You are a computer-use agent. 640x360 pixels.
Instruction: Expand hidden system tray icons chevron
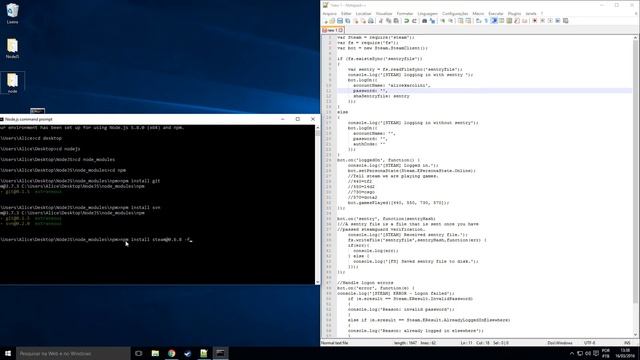point(571,353)
